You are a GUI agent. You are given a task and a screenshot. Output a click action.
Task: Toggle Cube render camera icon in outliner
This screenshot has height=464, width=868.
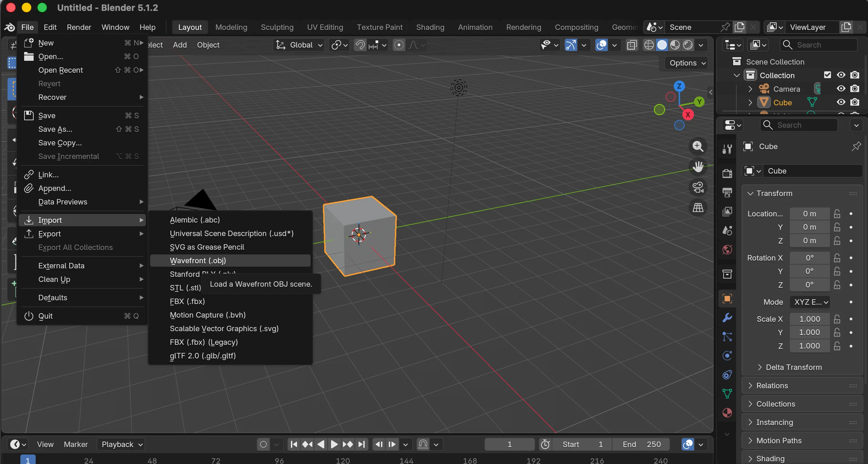pos(855,102)
